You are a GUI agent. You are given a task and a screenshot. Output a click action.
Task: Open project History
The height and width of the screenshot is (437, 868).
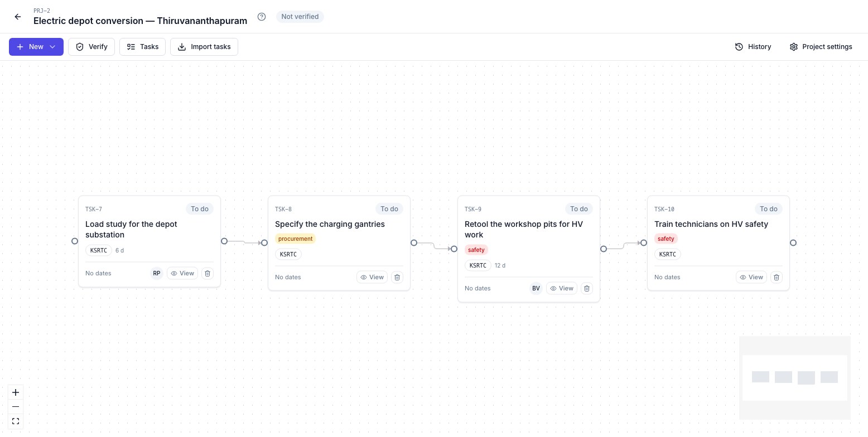(x=753, y=47)
